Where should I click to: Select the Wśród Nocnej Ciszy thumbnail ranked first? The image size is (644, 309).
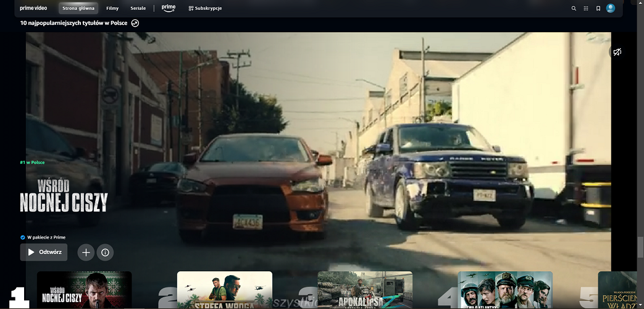[84, 290]
